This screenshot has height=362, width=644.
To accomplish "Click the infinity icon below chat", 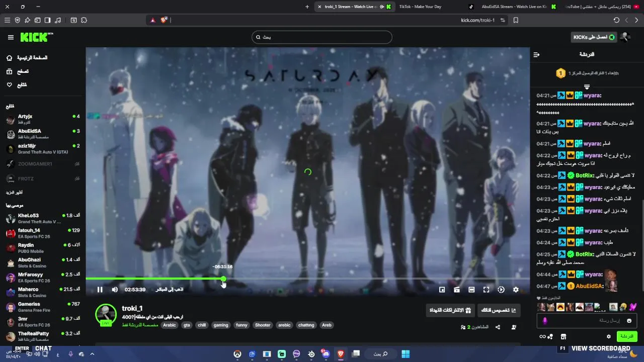I will (x=542, y=336).
